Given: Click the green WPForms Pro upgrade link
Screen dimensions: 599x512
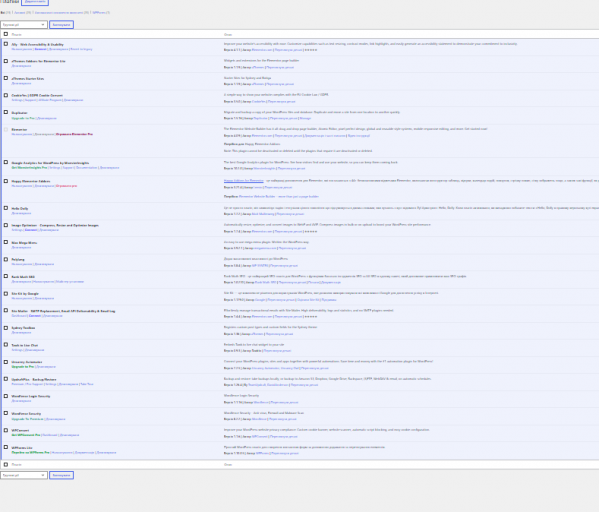Looking at the screenshot, I should pyautogui.click(x=31, y=453).
